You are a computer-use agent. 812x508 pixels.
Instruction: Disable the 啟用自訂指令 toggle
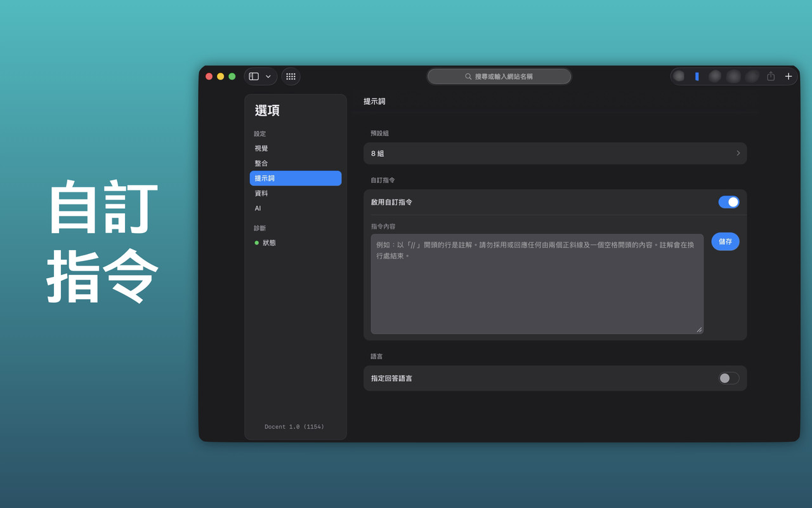point(729,202)
